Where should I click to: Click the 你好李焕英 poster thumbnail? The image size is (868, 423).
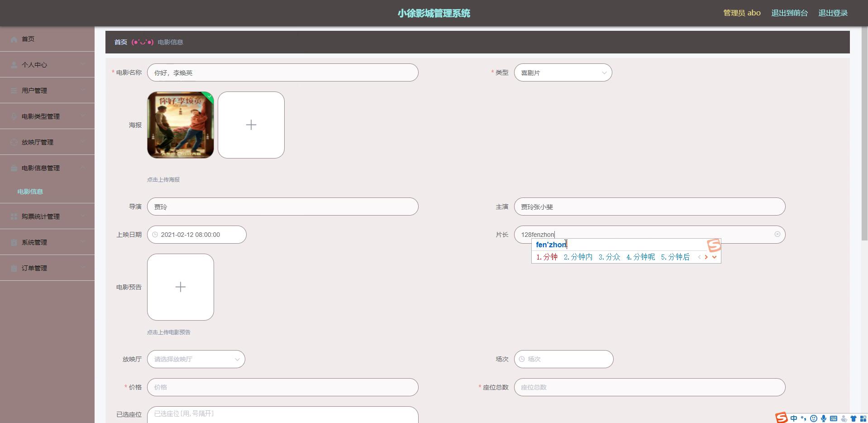(180, 125)
